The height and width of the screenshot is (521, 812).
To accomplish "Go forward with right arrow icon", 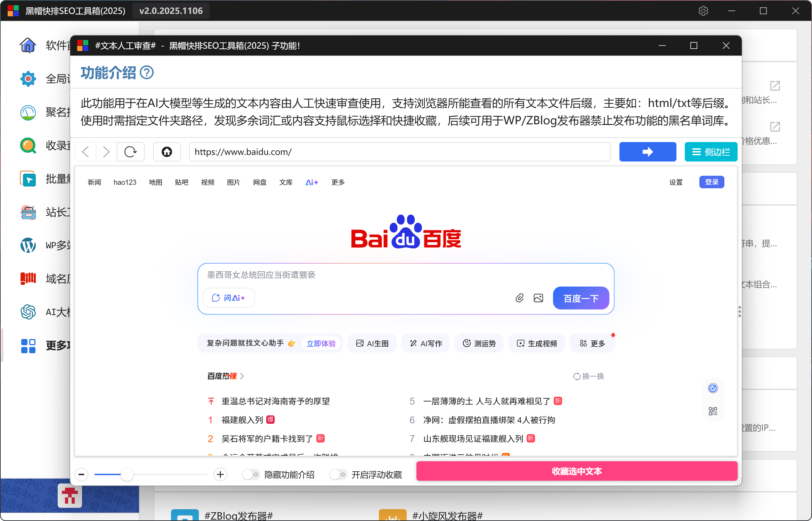I will click(106, 152).
